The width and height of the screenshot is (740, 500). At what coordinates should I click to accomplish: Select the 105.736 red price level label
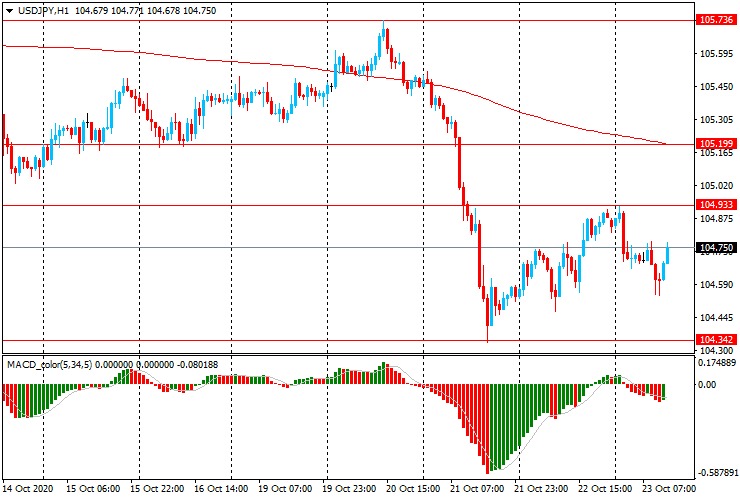(716, 20)
